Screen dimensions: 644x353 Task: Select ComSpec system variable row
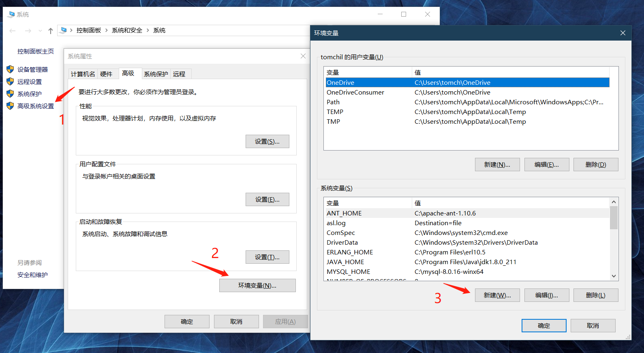point(468,233)
